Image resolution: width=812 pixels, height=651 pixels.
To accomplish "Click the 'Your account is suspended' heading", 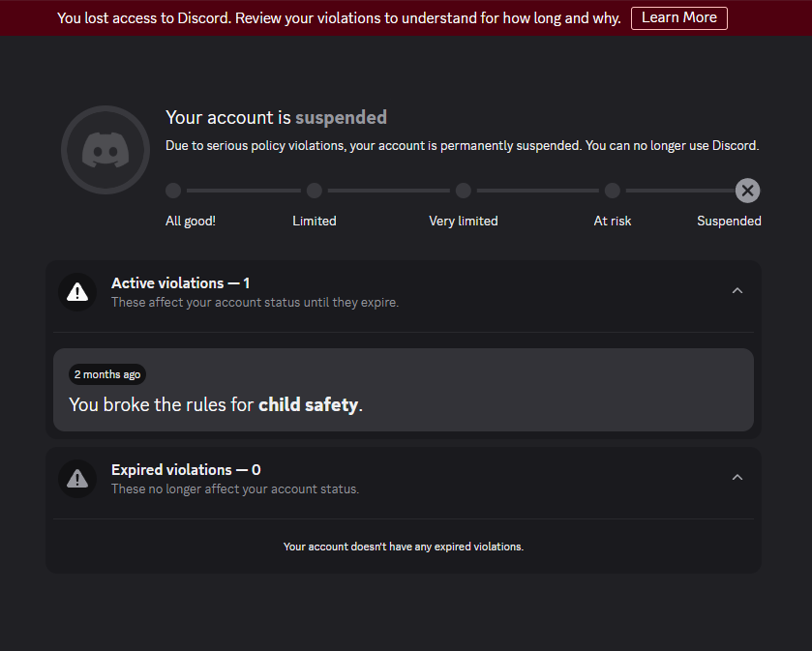I will pyautogui.click(x=276, y=117).
